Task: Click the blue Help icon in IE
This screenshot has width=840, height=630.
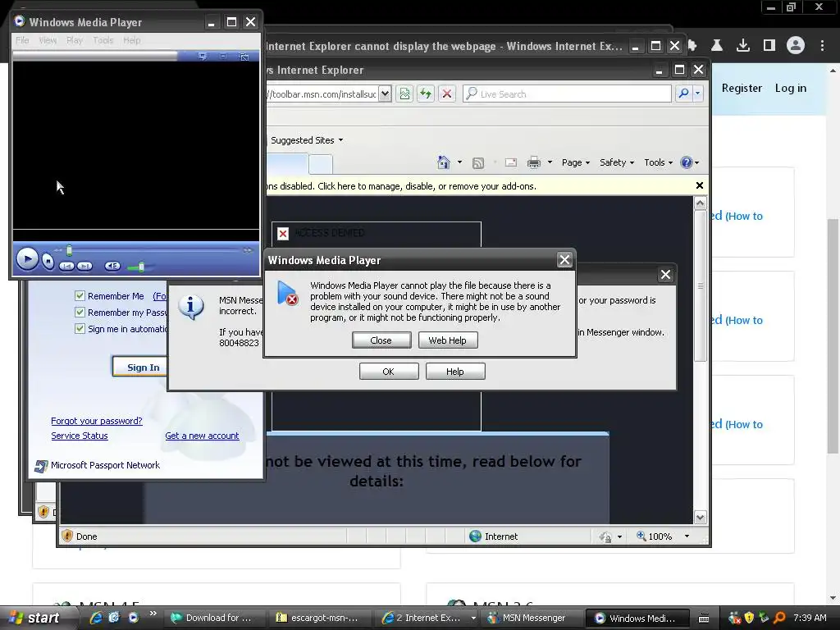Action: click(687, 162)
